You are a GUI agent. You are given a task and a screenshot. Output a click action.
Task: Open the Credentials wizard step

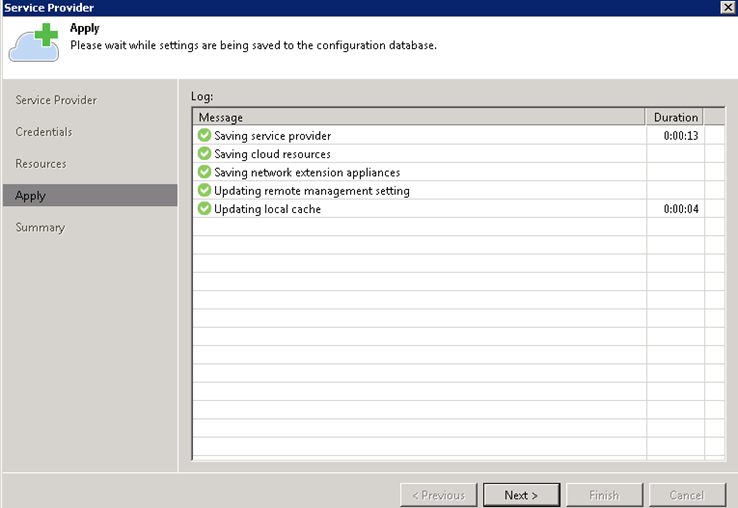pyautogui.click(x=44, y=132)
